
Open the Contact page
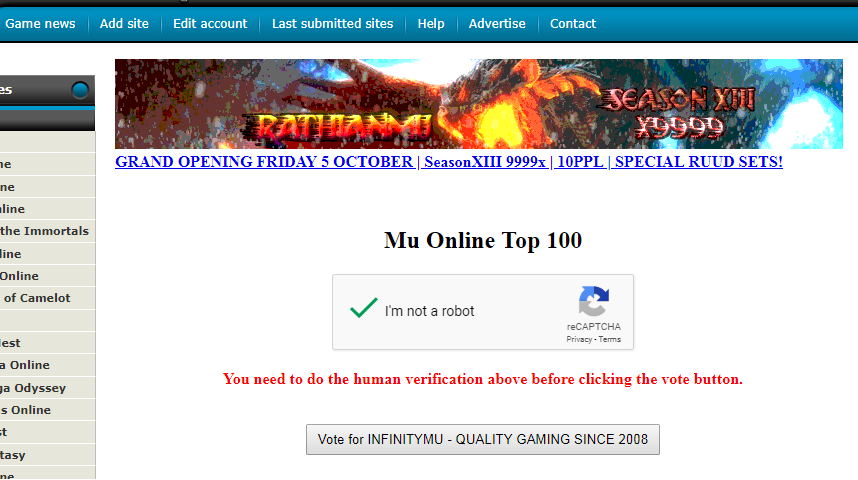tap(572, 24)
